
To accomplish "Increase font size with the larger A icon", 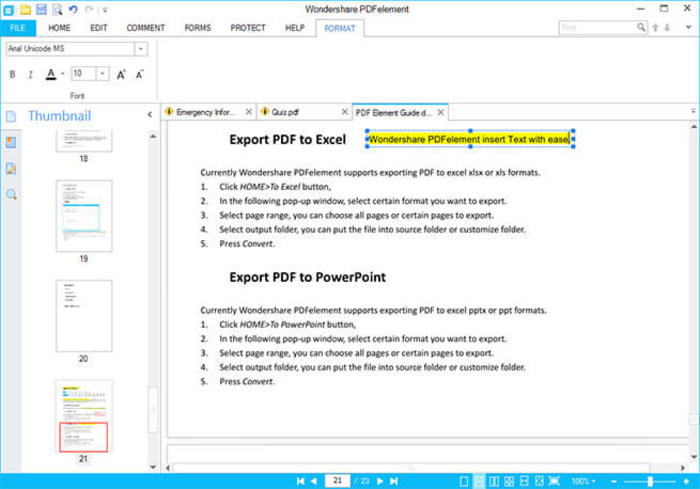I will click(x=121, y=75).
